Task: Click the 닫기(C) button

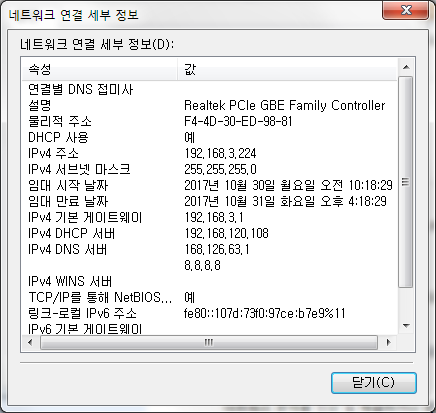Action: pos(374,383)
